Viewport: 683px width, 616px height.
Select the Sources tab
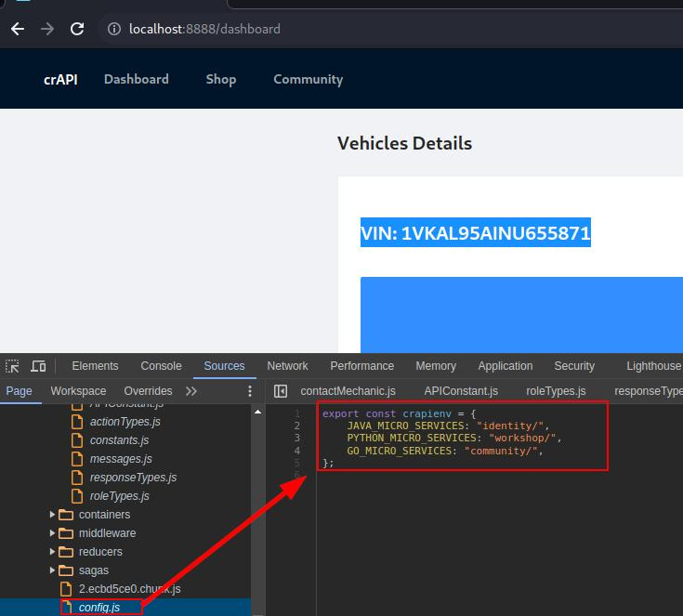pyautogui.click(x=224, y=366)
